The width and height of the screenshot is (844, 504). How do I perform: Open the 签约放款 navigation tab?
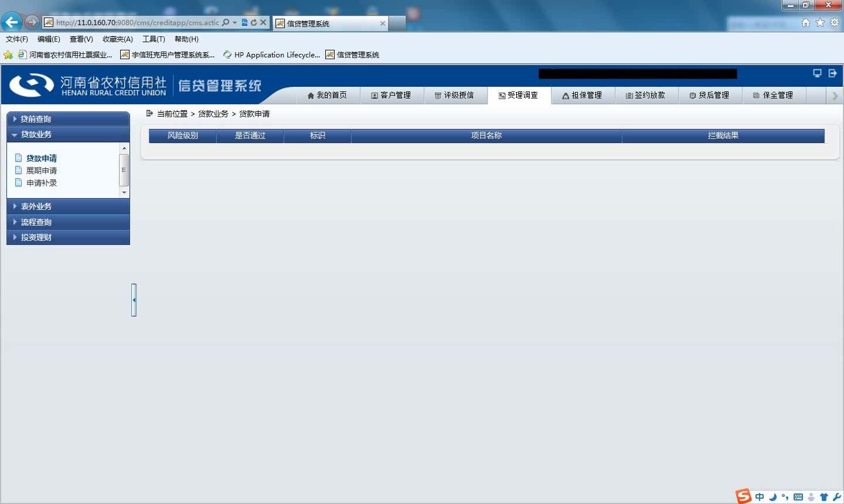point(646,95)
